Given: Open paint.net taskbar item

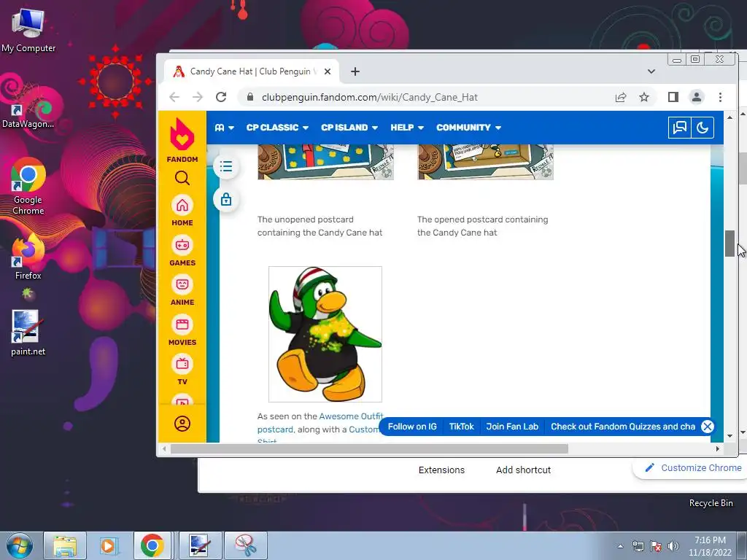Looking at the screenshot, I should 200,545.
